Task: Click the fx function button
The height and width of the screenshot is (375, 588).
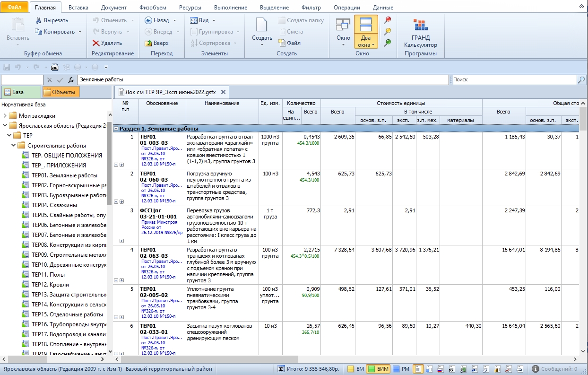Action: (x=71, y=80)
